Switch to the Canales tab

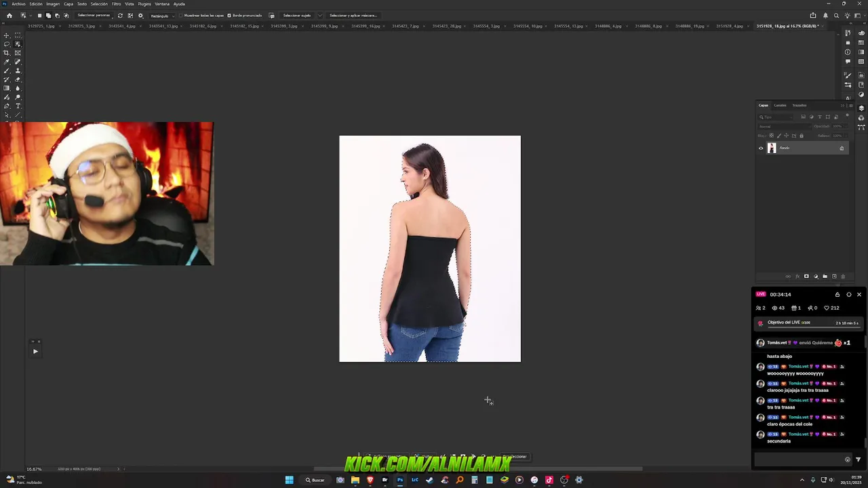(x=780, y=105)
